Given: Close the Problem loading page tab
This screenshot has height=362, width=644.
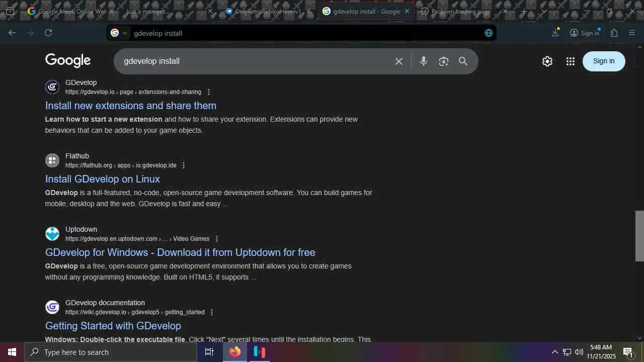Looking at the screenshot, I should coord(505,11).
